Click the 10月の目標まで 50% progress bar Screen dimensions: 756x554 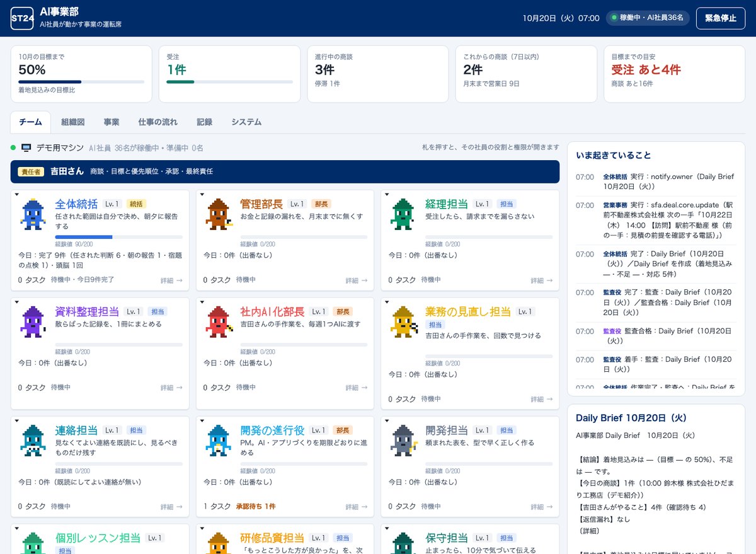coord(81,82)
